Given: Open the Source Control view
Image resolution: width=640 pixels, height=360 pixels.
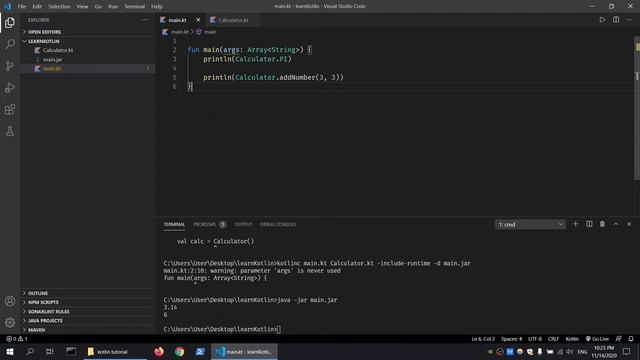Looking at the screenshot, I should coord(10,66).
